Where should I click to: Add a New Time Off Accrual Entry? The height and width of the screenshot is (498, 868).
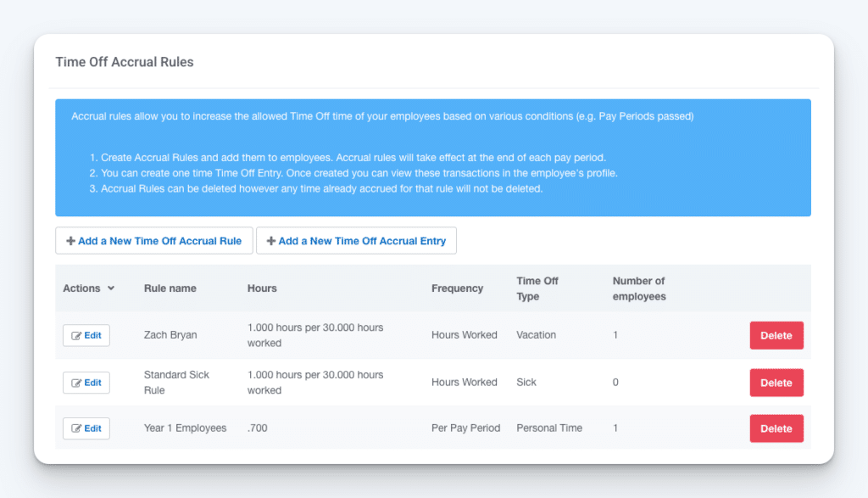[x=356, y=241]
